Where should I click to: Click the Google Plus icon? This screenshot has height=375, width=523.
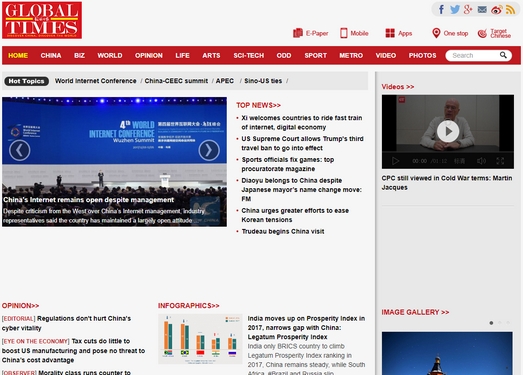click(x=468, y=9)
